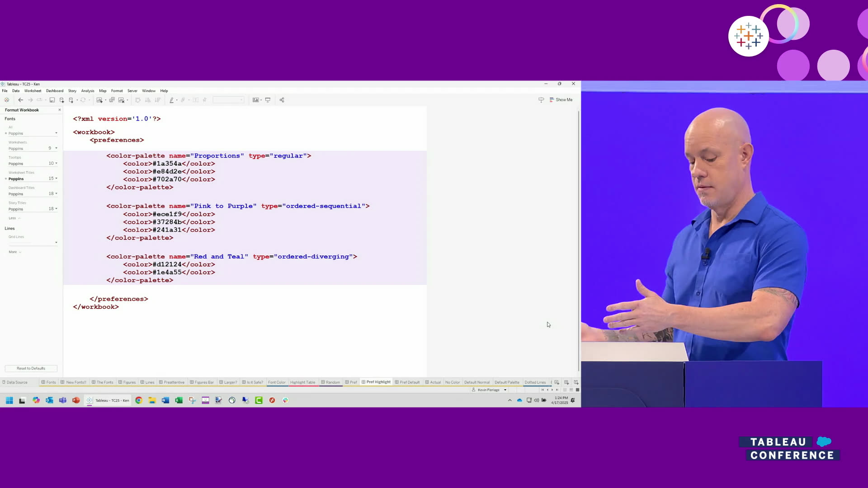Screen dimensions: 868x488
Task: Open the Grid Lines dropdown
Action: pyautogui.click(x=56, y=243)
